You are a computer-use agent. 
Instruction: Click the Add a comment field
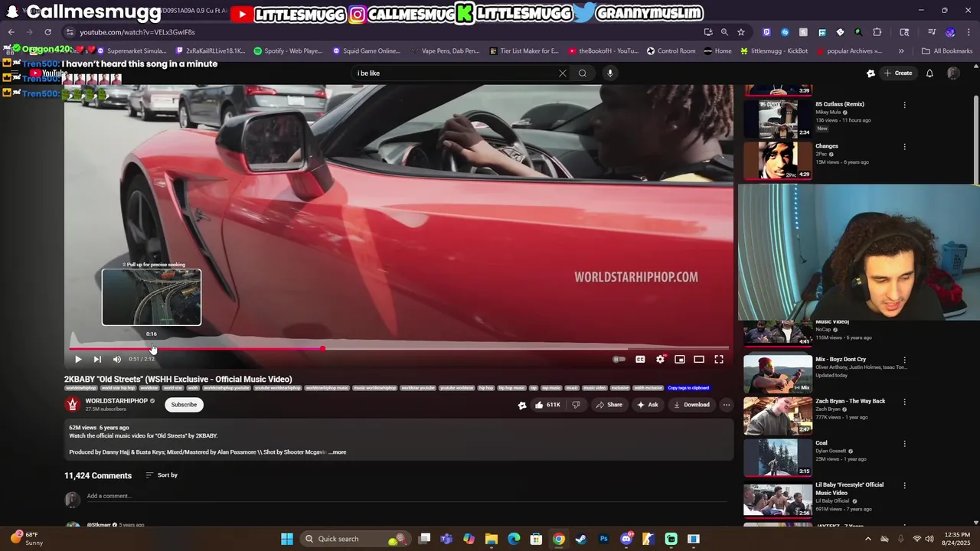[407, 496]
